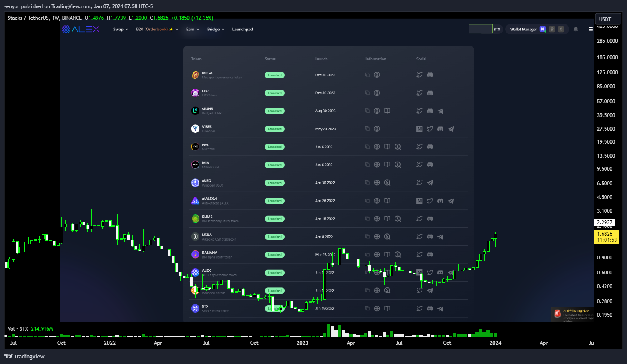Select the Stacks wallet icon in Wallet Manager
Image resolution: width=627 pixels, height=364 pixels.
point(543,29)
